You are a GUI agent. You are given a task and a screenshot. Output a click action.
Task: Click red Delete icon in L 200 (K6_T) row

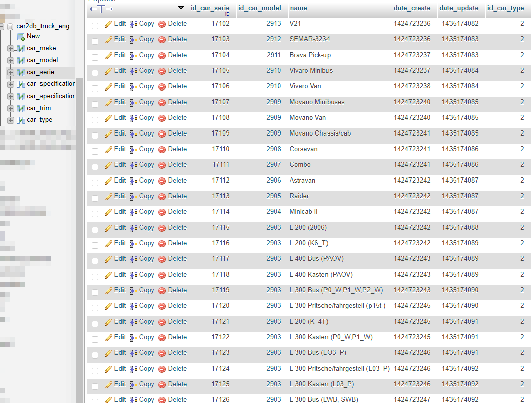coord(162,244)
